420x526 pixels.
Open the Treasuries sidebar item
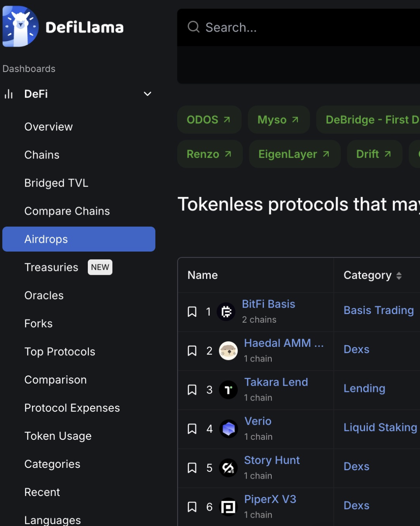tap(51, 267)
